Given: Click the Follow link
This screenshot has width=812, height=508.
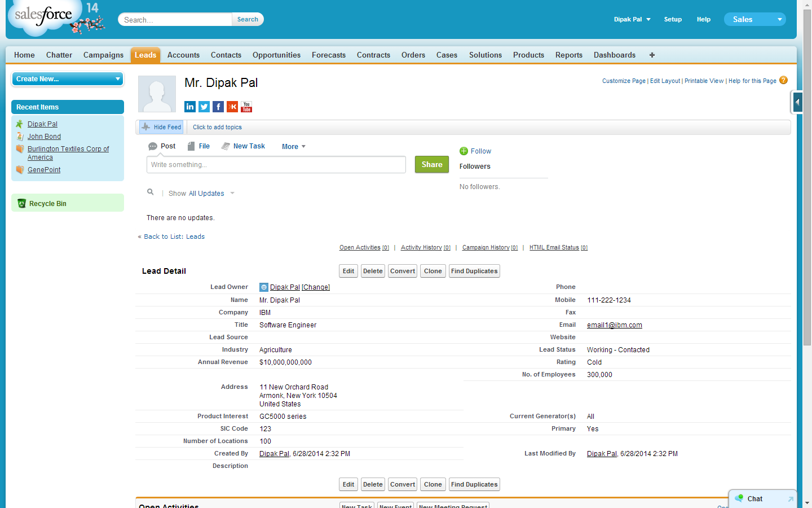Looking at the screenshot, I should click(481, 151).
